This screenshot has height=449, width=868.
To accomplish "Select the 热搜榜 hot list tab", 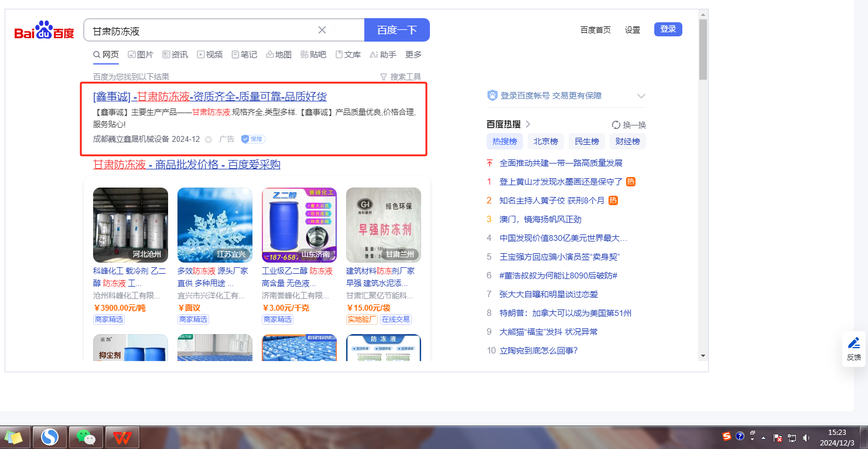I will coord(505,141).
